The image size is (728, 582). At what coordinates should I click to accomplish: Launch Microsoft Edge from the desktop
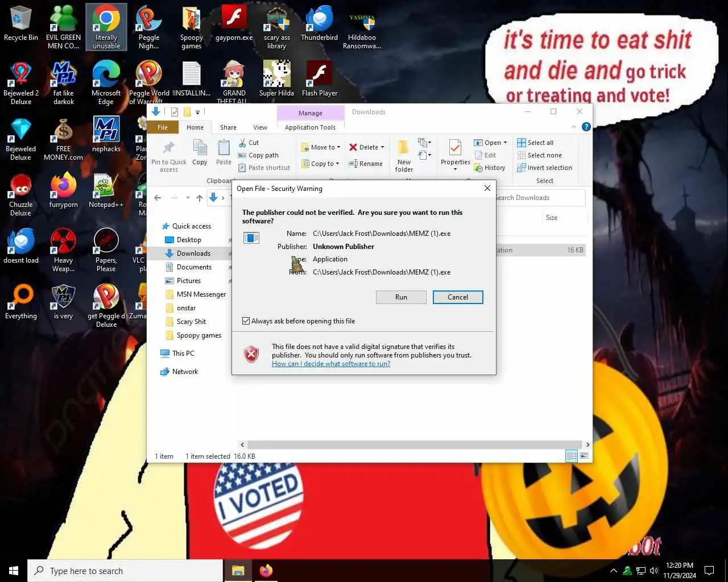click(x=106, y=82)
